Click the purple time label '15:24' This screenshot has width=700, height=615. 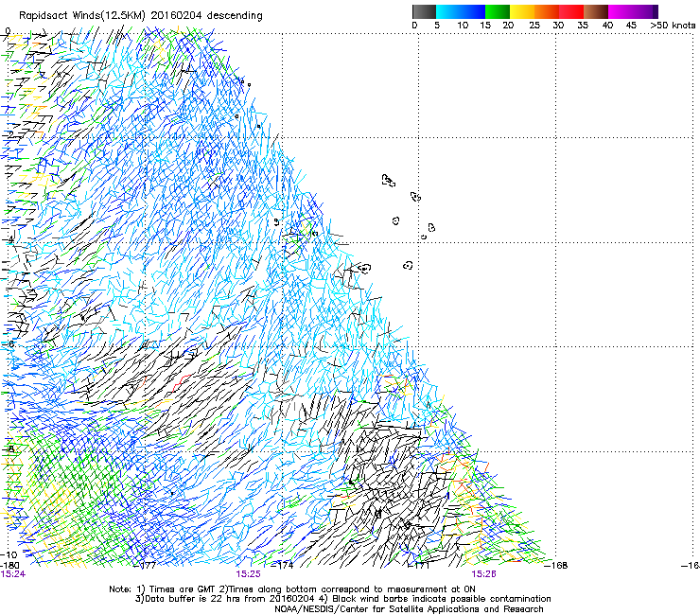pyautogui.click(x=13, y=574)
